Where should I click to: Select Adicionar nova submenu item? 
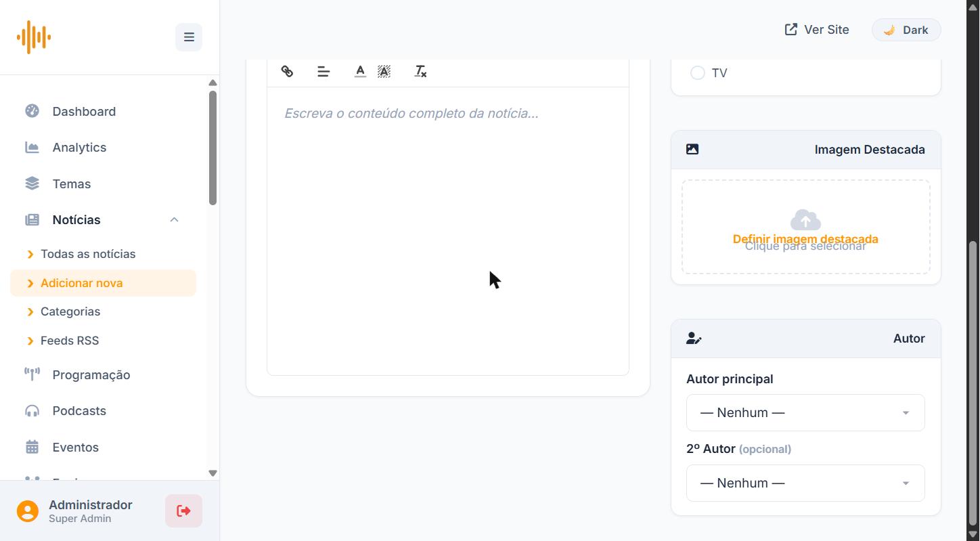(103, 283)
